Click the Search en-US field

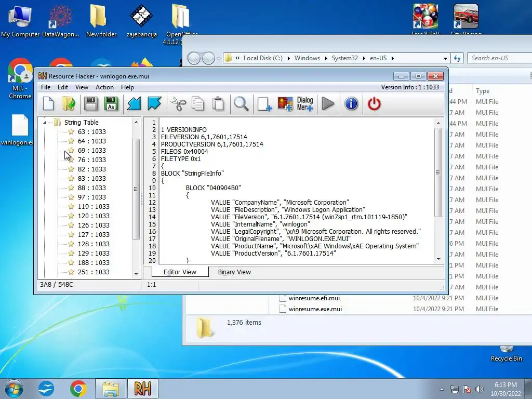click(x=499, y=58)
